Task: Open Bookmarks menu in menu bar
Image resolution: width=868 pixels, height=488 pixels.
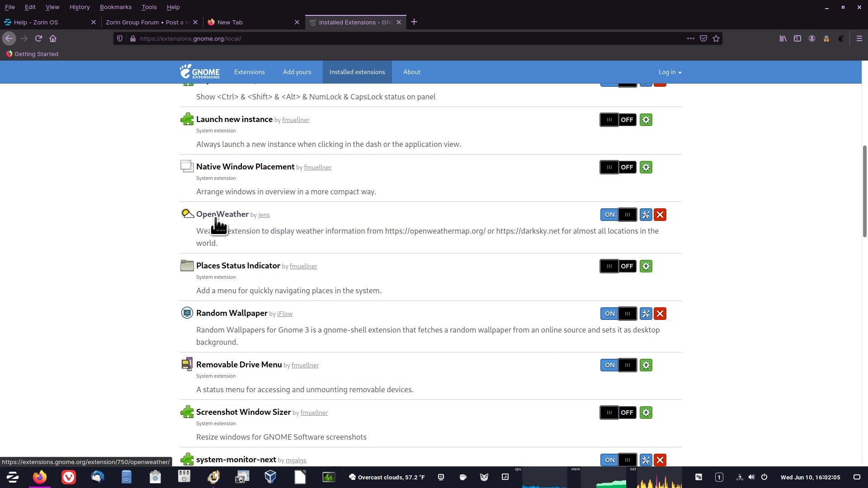Action: (115, 7)
